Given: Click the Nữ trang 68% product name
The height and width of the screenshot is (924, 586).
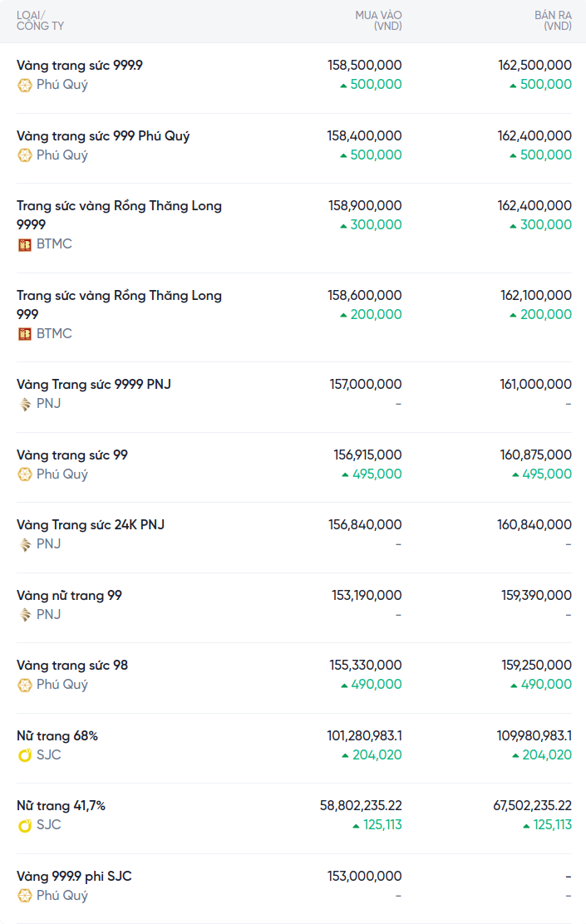Looking at the screenshot, I should pyautogui.click(x=57, y=735).
